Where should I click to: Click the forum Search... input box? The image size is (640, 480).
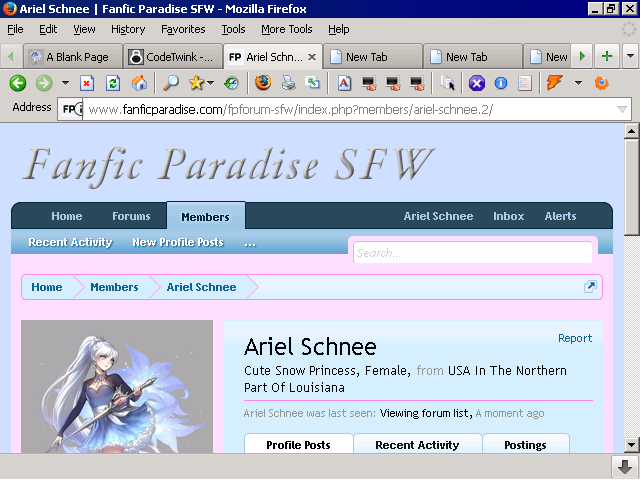(x=473, y=253)
